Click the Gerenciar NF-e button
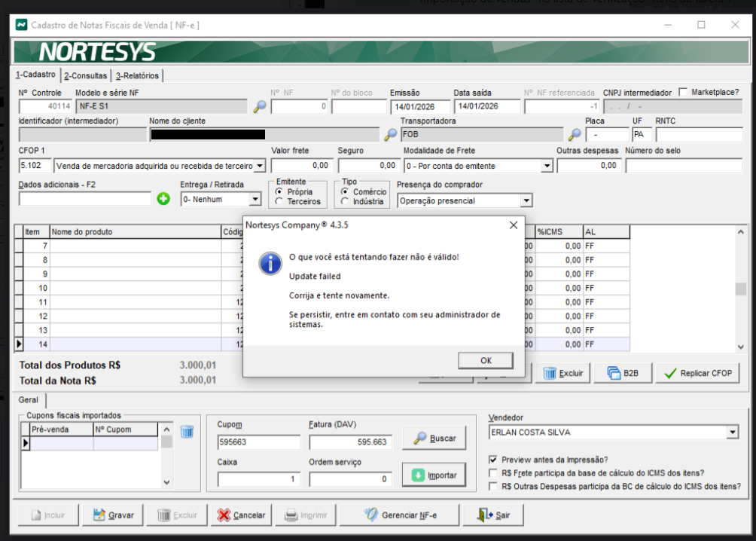This screenshot has width=756, height=541. pos(399,515)
